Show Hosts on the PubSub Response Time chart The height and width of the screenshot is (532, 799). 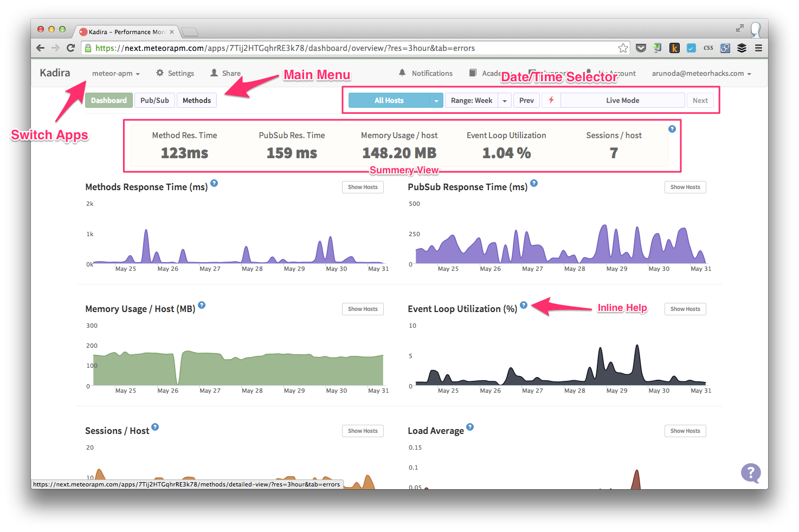click(x=685, y=187)
